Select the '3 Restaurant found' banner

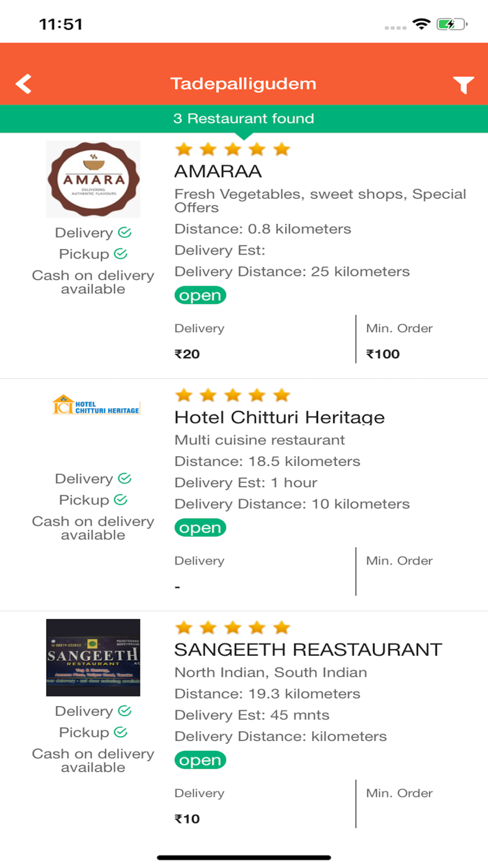[244, 119]
